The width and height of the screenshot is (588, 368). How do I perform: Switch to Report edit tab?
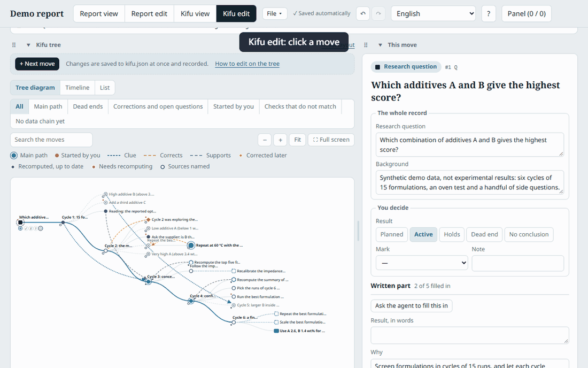coord(149,13)
